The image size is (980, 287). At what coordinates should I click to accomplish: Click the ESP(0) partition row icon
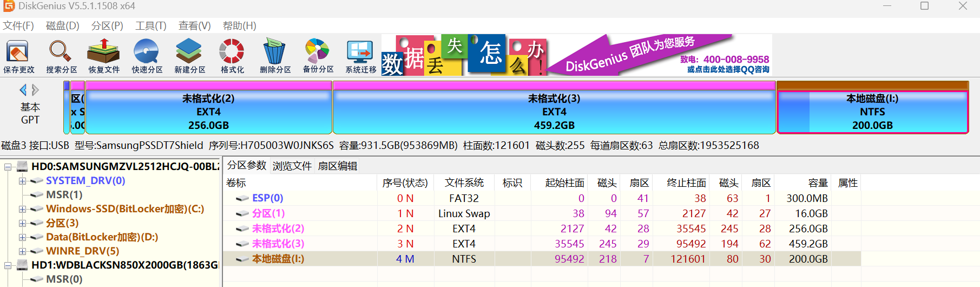click(242, 198)
